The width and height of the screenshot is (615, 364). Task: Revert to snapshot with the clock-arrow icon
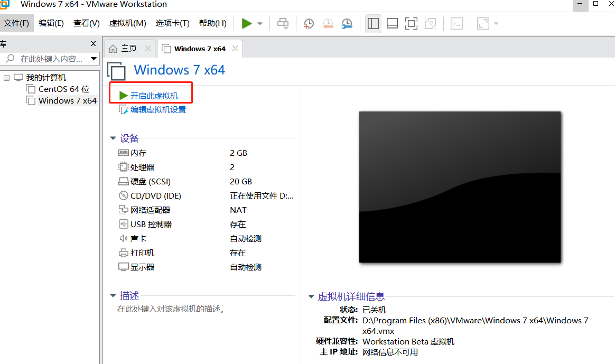(328, 23)
